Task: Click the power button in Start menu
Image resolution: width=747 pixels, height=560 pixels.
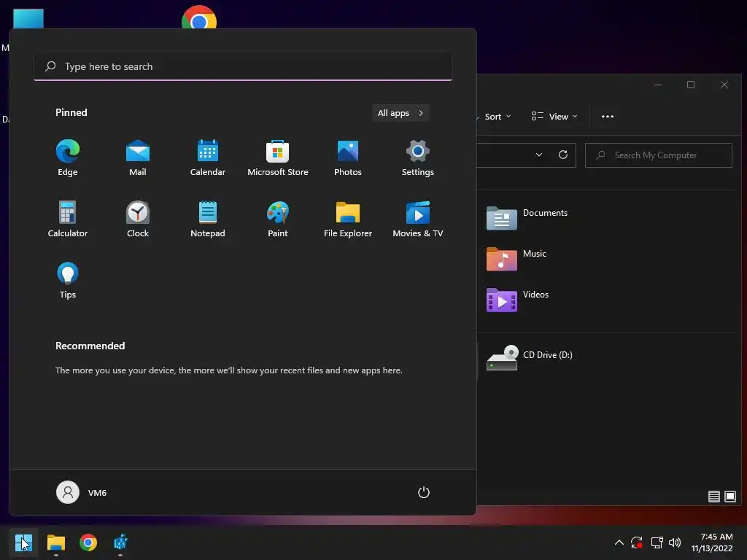Action: pyautogui.click(x=424, y=492)
